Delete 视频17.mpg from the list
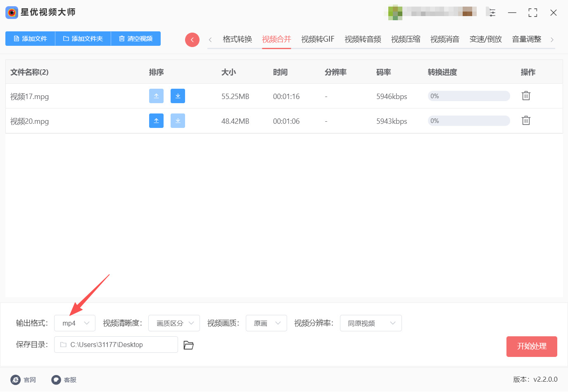 click(526, 96)
